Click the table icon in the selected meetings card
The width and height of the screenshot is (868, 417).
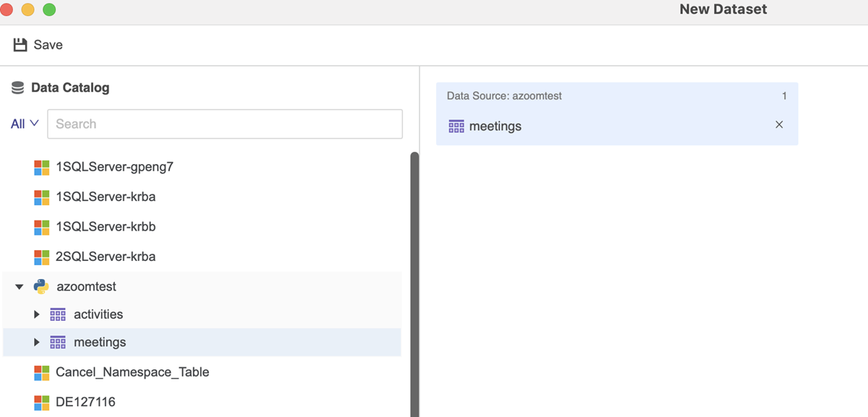click(x=456, y=126)
